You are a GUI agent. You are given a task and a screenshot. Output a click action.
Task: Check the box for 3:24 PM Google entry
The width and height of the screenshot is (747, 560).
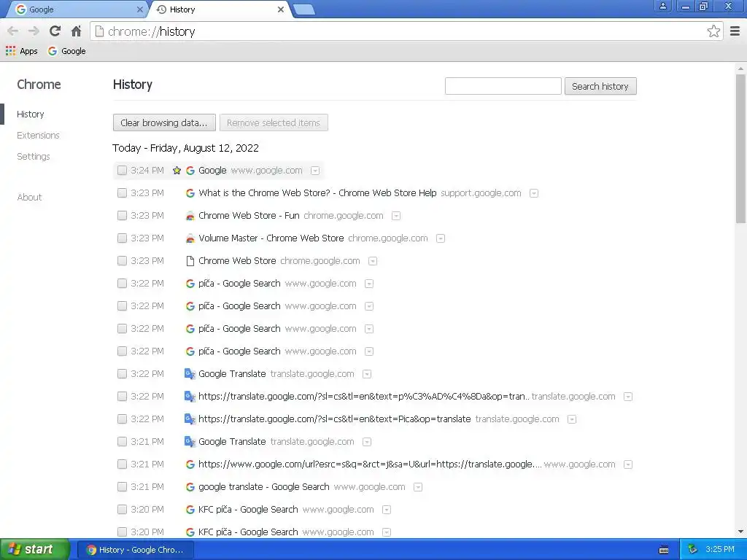coord(122,171)
